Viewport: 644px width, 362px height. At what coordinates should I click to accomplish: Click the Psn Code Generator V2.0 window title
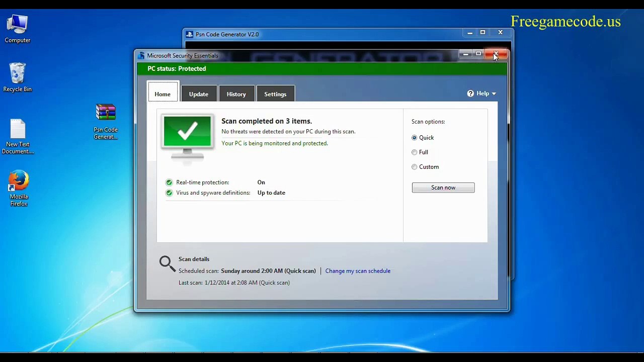[227, 35]
